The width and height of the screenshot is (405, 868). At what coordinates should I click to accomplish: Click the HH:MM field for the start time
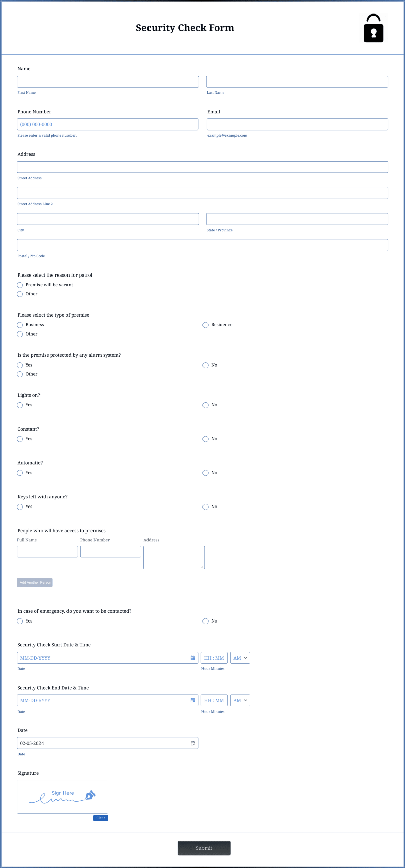(x=214, y=657)
